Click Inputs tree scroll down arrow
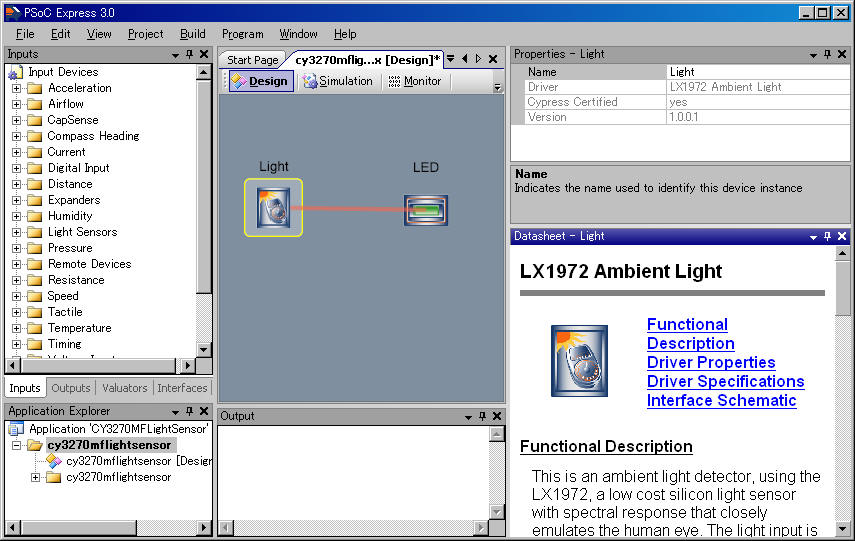 (x=203, y=350)
